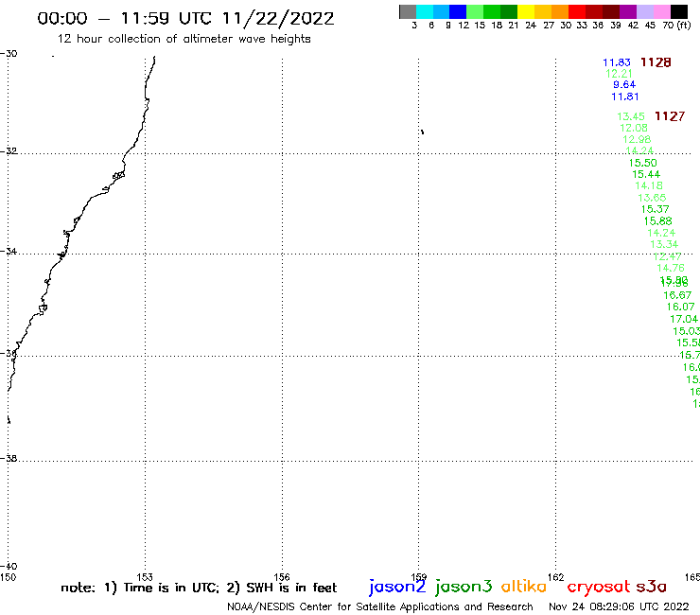Select the jason3 satellite legend label
The height and width of the screenshot is (615, 700).
tap(464, 587)
